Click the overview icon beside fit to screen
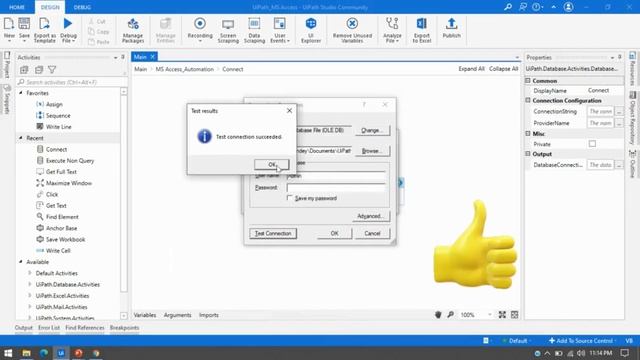Screen dimensions: 640x360 coord(515,315)
